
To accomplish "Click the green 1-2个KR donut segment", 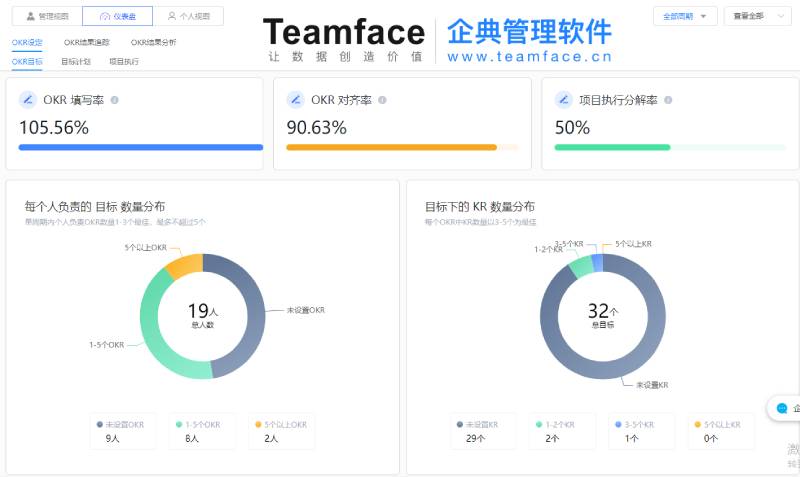I will (581, 267).
